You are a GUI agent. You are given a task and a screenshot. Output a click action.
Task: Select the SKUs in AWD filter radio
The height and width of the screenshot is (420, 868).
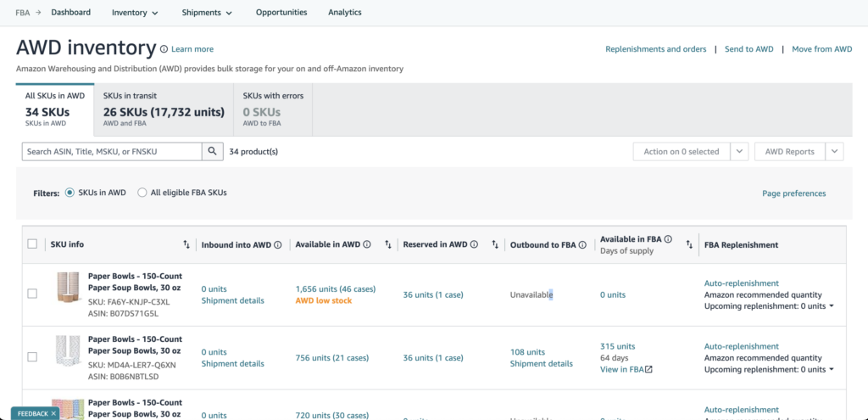coord(70,193)
